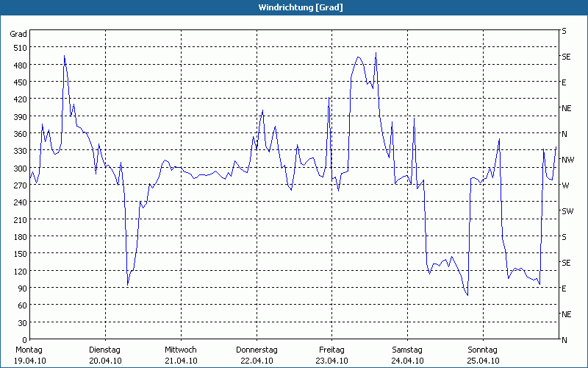Click the day label "Freitag"
588x368 pixels.
[331, 350]
